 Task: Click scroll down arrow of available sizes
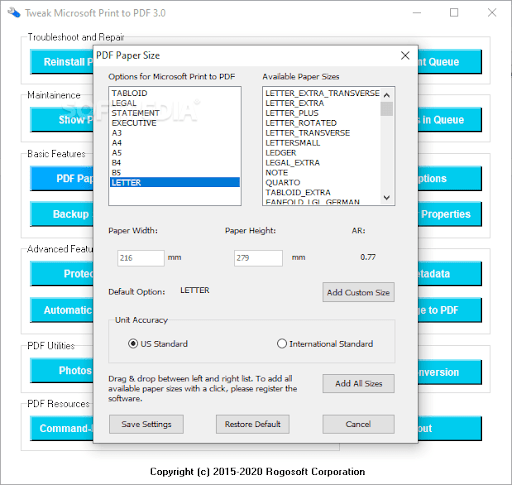[387, 197]
